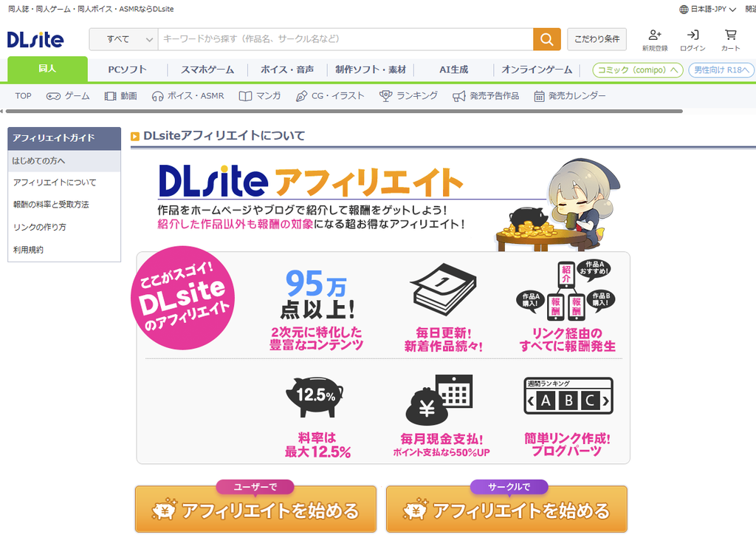This screenshot has height=549, width=756.
Task: Click the 料率は最大12.5% text
Action: tap(317, 446)
